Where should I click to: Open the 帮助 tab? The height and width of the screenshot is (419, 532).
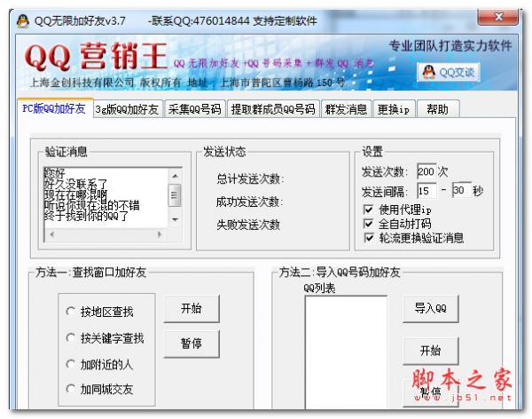[438, 109]
